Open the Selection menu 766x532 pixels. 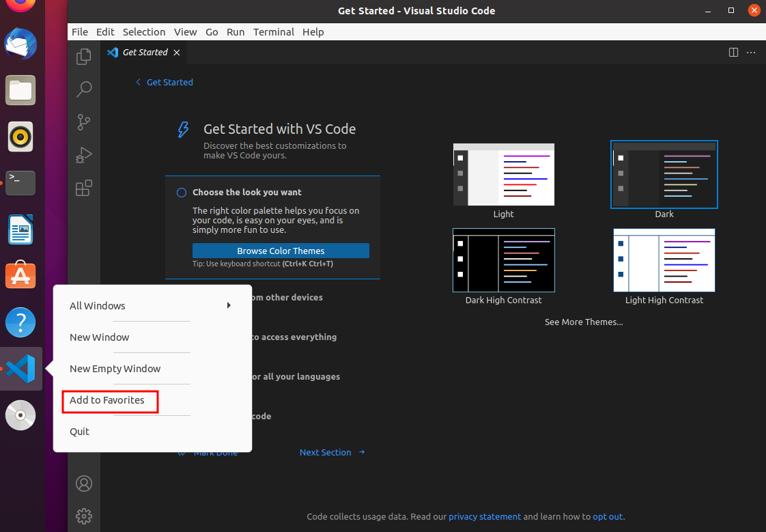(143, 31)
